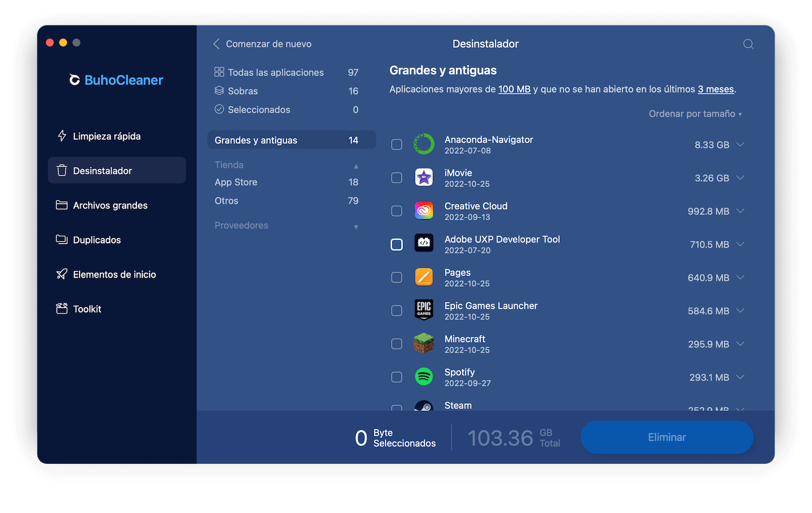Click the 8.33 GB size value
This screenshot has height=513, width=812.
pyautogui.click(x=712, y=145)
